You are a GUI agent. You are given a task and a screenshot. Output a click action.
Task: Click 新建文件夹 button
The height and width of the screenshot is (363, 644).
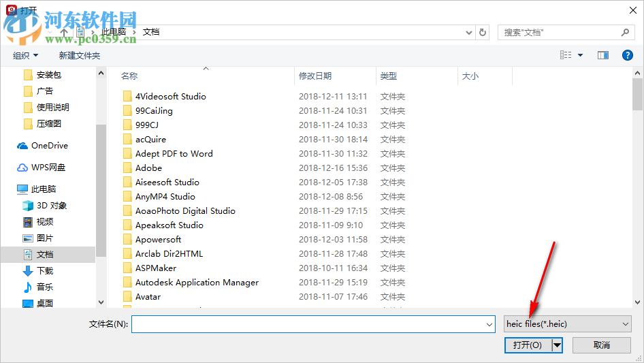[79, 55]
